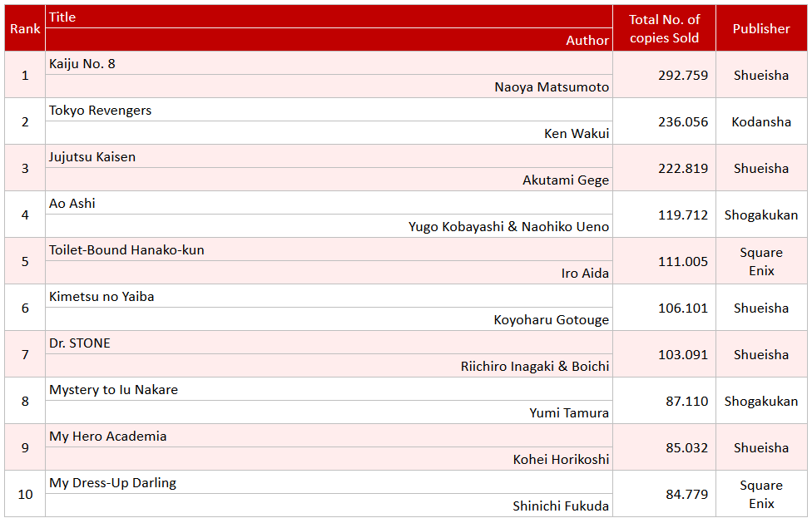Select author Iro Aida
Image resolution: width=812 pixels, height=523 pixels.
585,273
